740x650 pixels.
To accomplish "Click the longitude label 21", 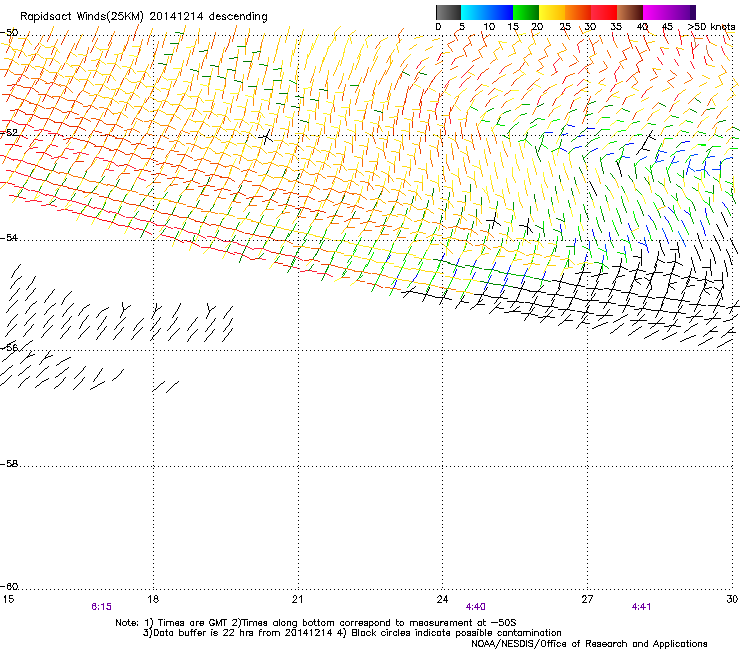I will tap(297, 599).
